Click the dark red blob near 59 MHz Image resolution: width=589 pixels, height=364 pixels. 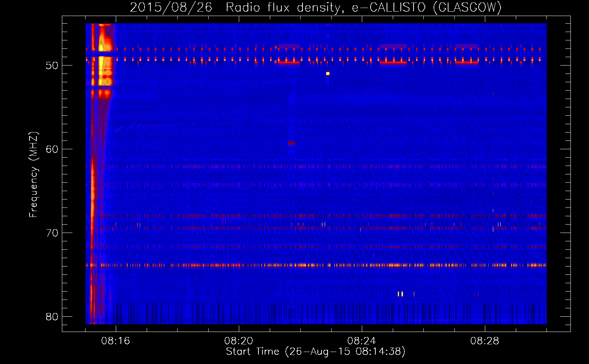pos(292,143)
